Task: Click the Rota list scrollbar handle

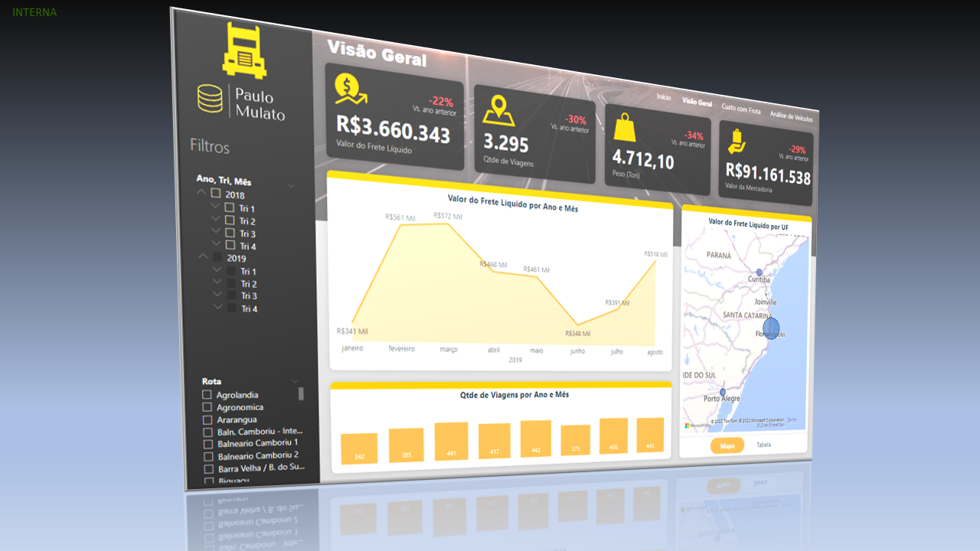Action: [301, 393]
